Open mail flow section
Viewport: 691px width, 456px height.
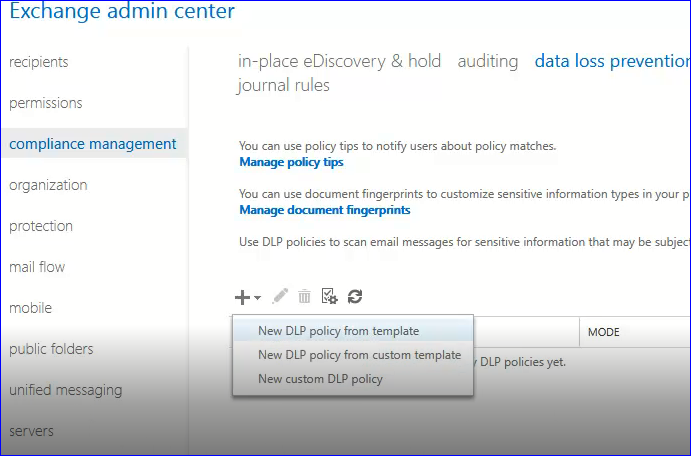(x=37, y=267)
